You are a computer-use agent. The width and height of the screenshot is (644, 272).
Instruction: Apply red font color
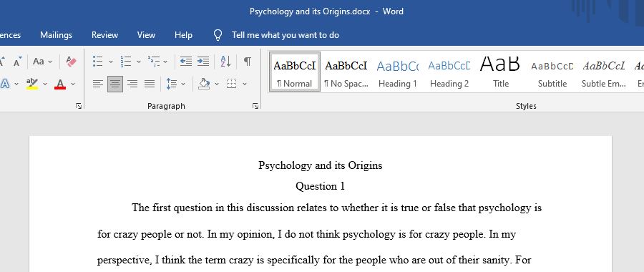(60, 84)
